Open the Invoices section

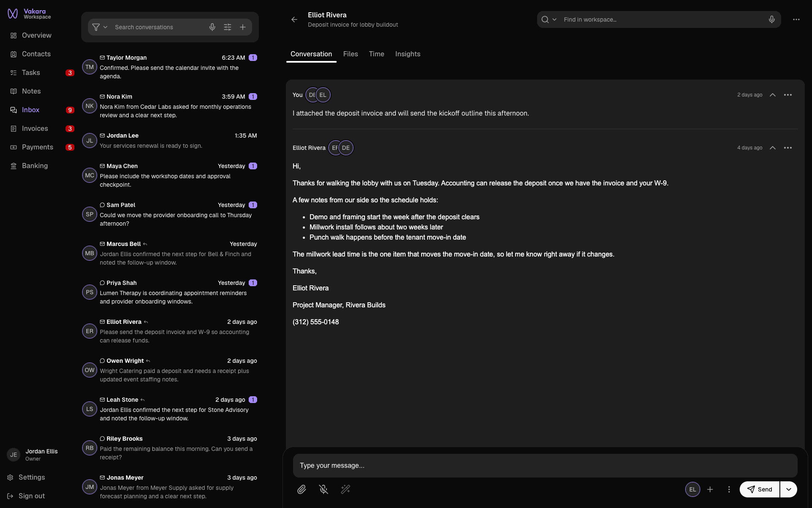coord(41,129)
